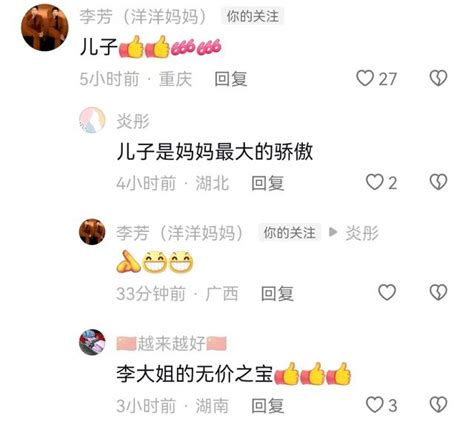
Task: Reply to 炎彤's comment from 湖北
Action: [268, 183]
